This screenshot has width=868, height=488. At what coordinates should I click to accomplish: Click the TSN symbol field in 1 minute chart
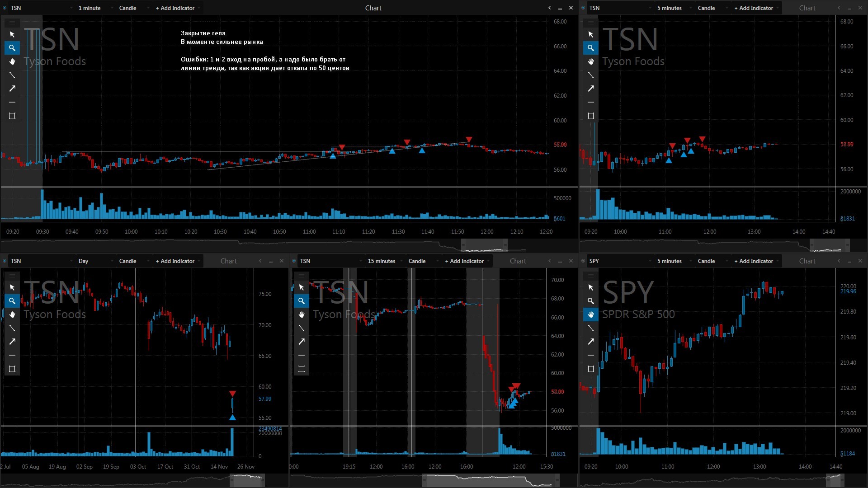pyautogui.click(x=41, y=8)
